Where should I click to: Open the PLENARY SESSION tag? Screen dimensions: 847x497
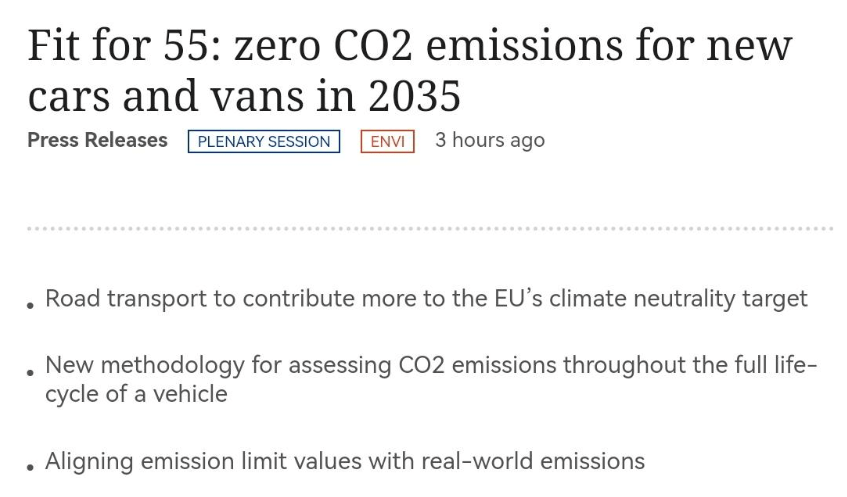(264, 142)
